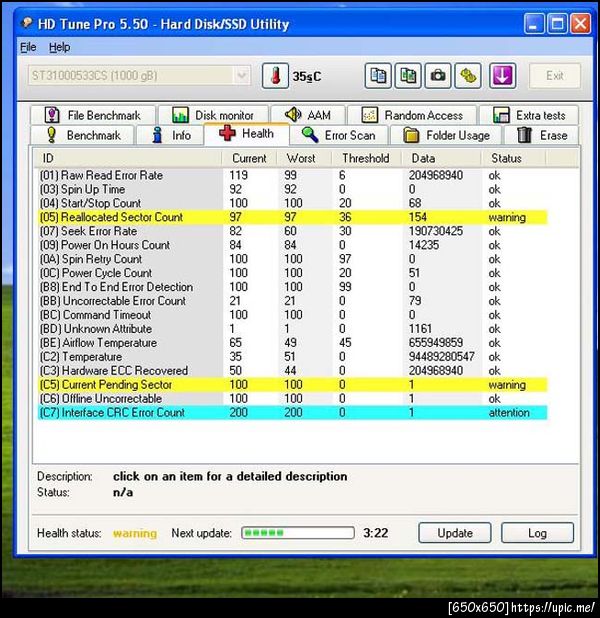600x618 pixels.
Task: Switch to the Info tab
Action: pos(170,135)
